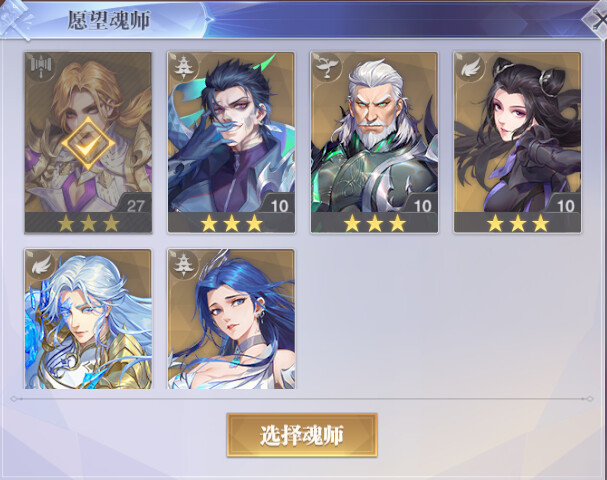Click wing class icon on silver-haired character card
The image size is (607, 480).
[40, 264]
